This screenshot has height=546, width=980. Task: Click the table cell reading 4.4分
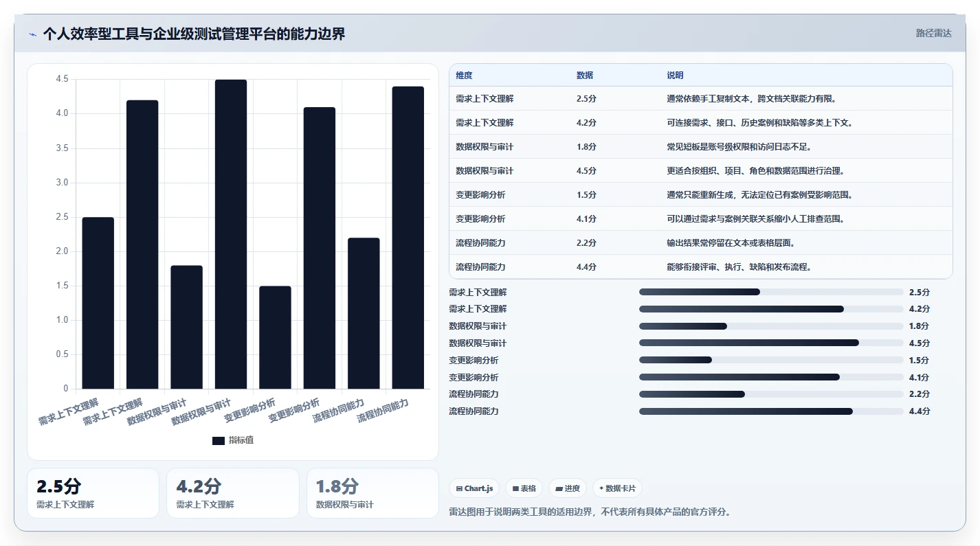point(586,267)
